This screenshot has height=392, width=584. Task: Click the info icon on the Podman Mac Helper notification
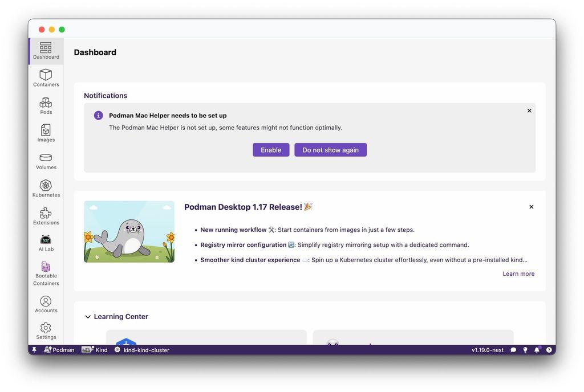pos(98,115)
